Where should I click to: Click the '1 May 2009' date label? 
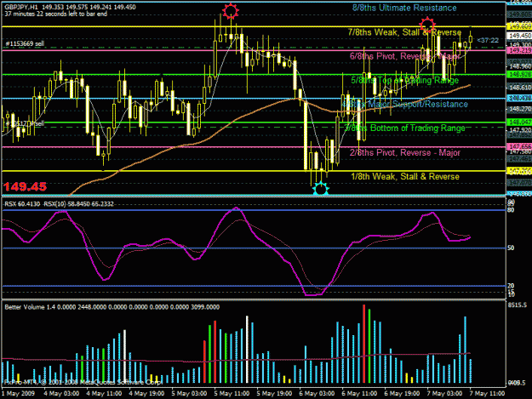[x=19, y=394]
